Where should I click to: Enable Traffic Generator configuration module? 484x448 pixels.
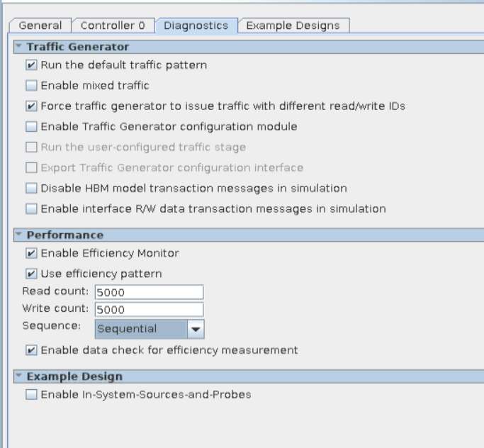(x=31, y=127)
